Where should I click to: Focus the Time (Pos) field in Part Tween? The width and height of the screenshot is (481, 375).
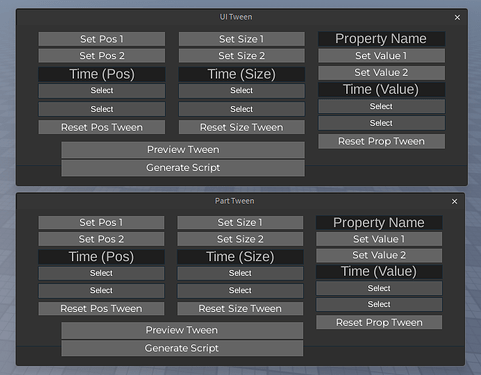point(101,257)
